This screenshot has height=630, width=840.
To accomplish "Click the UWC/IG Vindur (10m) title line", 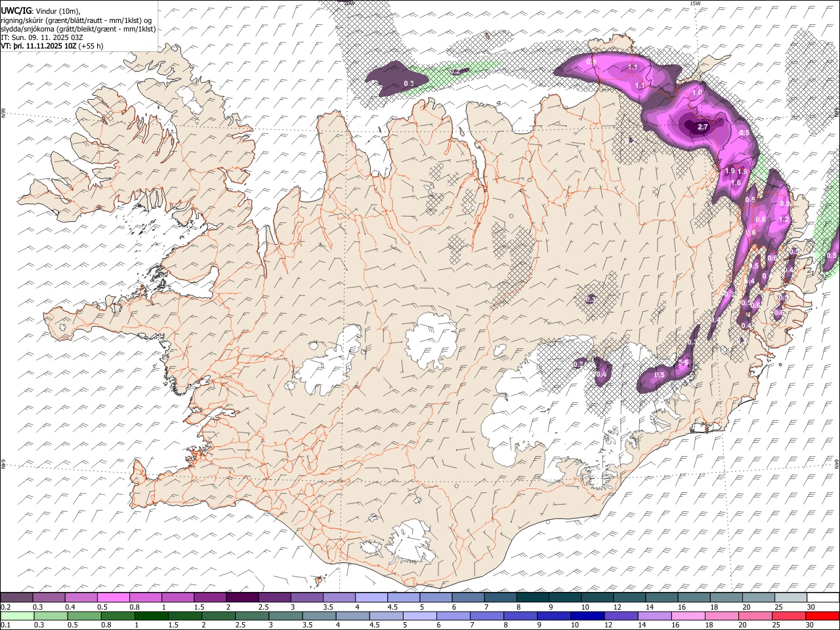I will (40, 10).
